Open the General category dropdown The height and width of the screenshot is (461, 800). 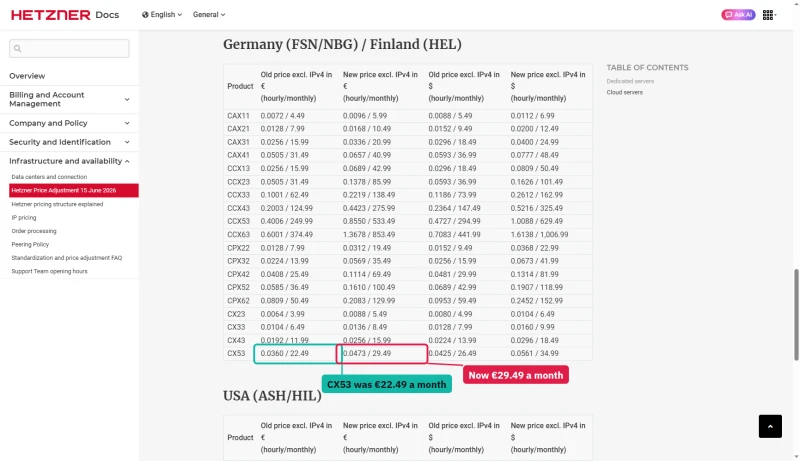tap(209, 15)
